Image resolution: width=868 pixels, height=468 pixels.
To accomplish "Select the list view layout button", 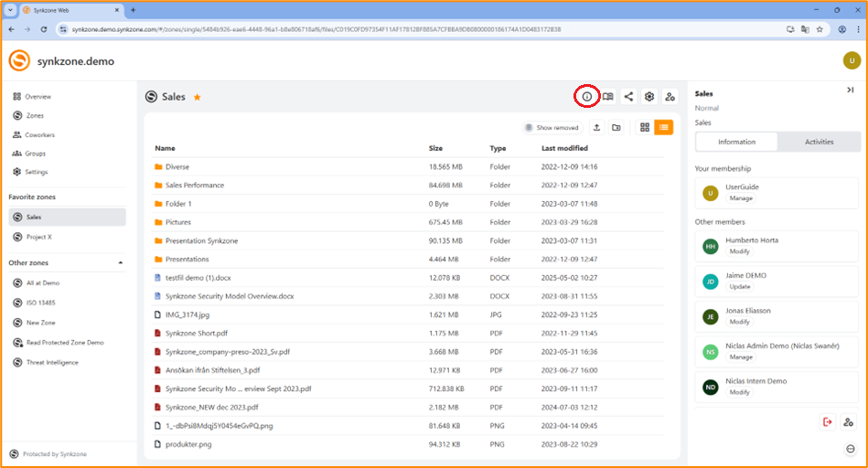I will pyautogui.click(x=664, y=128).
